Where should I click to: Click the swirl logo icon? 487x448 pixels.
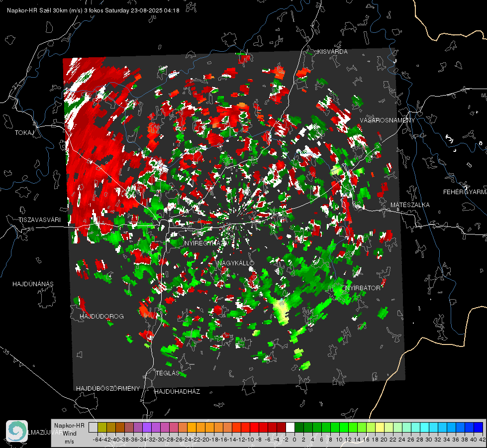point(17,431)
